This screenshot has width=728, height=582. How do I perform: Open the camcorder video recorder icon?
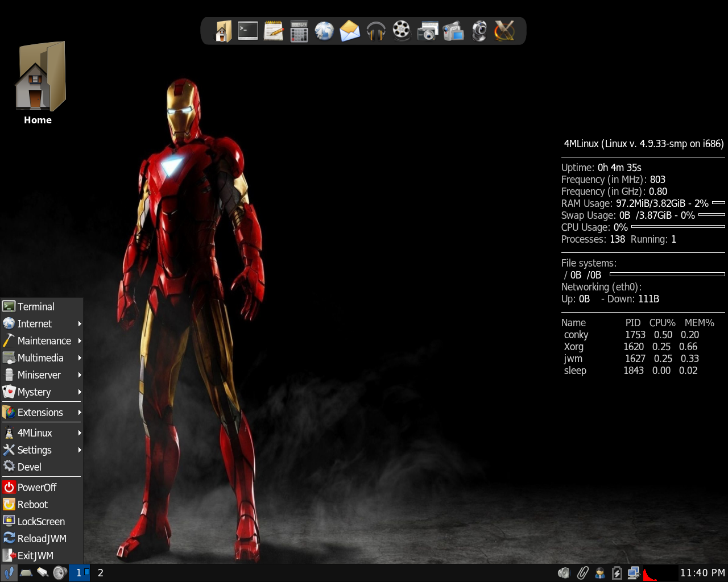click(453, 31)
